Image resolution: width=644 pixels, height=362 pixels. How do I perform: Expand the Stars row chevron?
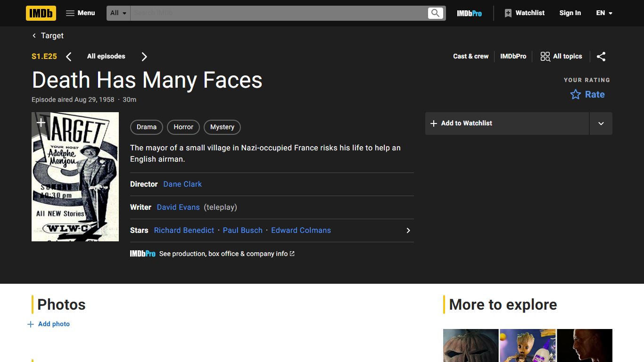click(408, 230)
